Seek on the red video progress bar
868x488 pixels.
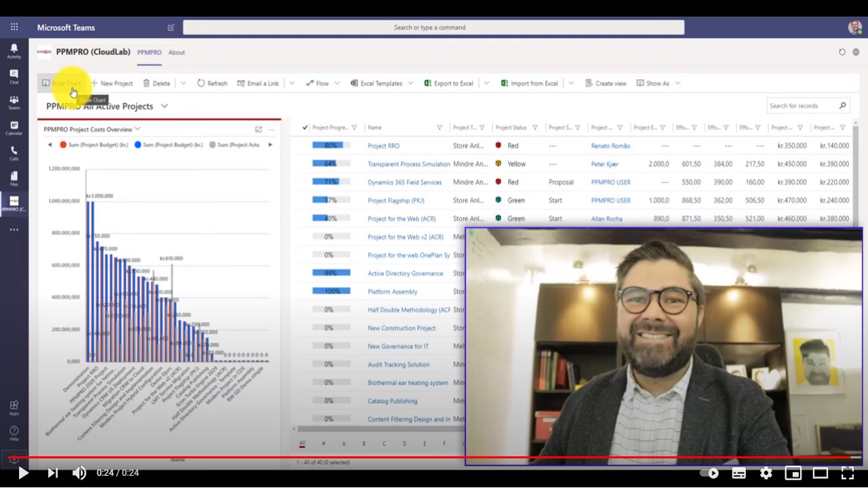pos(434,457)
